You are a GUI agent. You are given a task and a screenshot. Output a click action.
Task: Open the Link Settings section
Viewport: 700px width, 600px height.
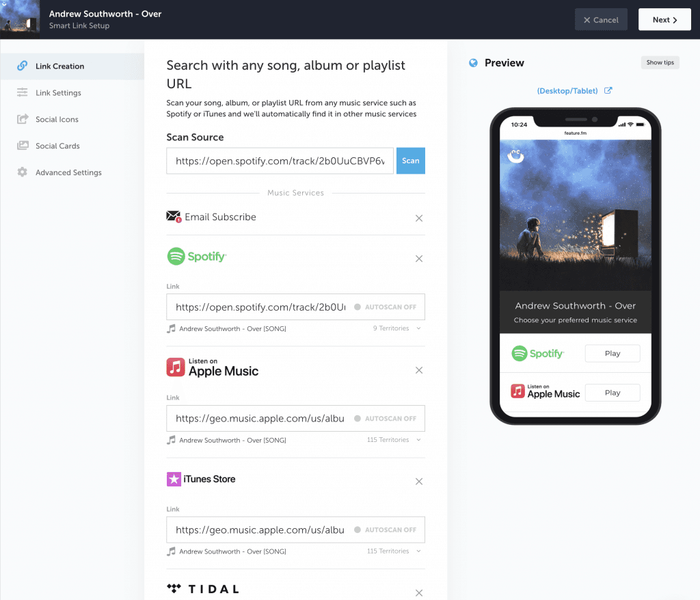(72, 92)
